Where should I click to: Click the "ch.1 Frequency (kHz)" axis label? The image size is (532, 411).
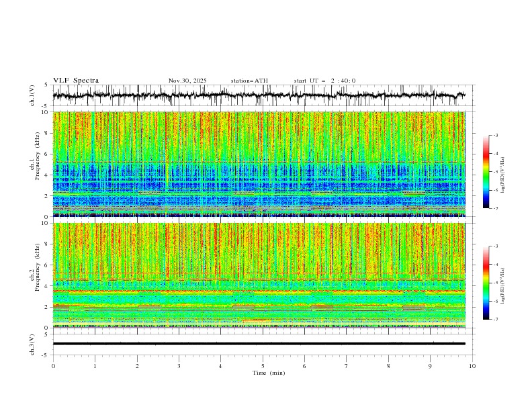tap(35, 154)
